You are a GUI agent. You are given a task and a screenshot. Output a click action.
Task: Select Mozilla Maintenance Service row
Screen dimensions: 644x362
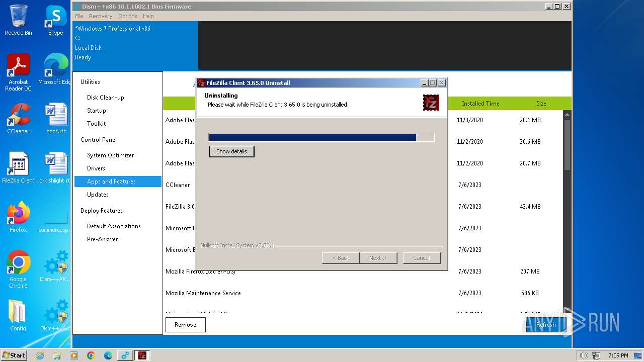click(362, 293)
